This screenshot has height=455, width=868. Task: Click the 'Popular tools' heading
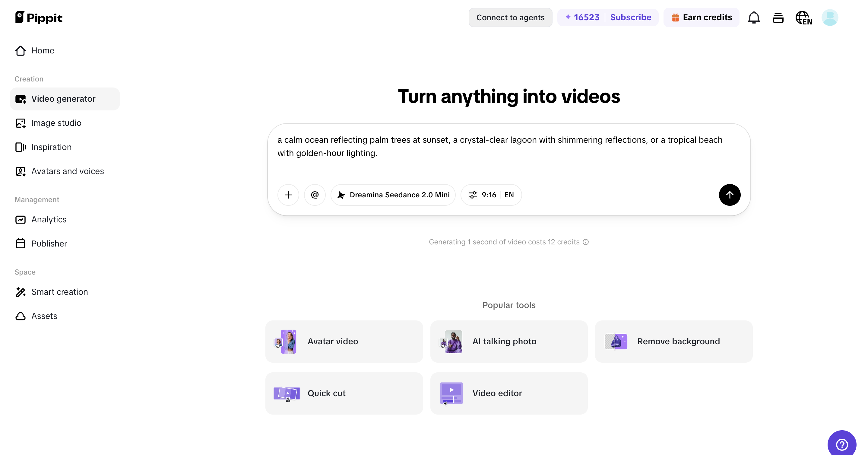point(509,305)
